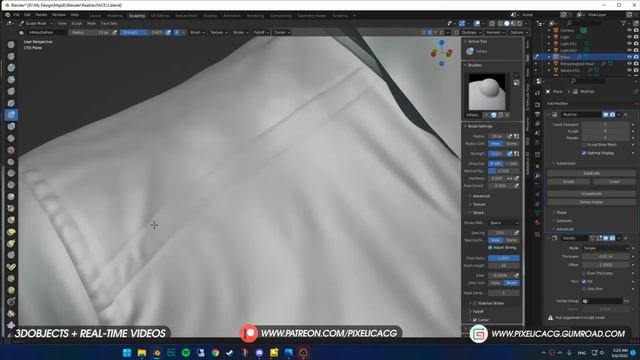Set Direction to Subtract

click(512, 164)
